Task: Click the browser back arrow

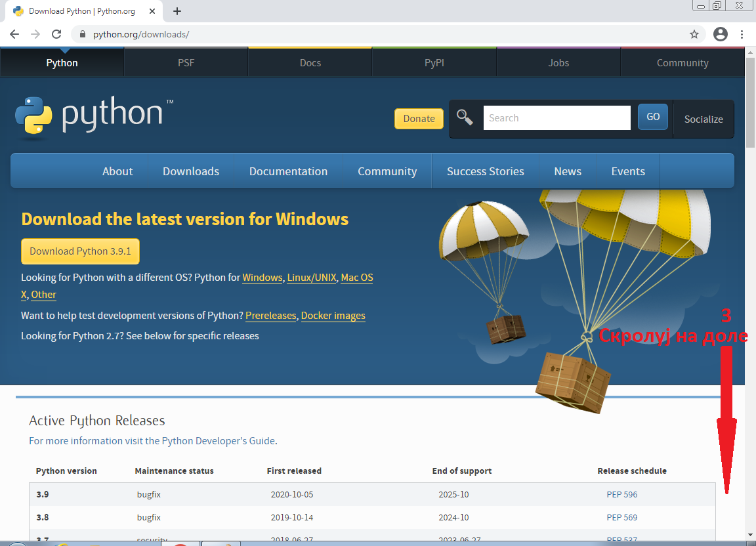Action: coord(14,34)
